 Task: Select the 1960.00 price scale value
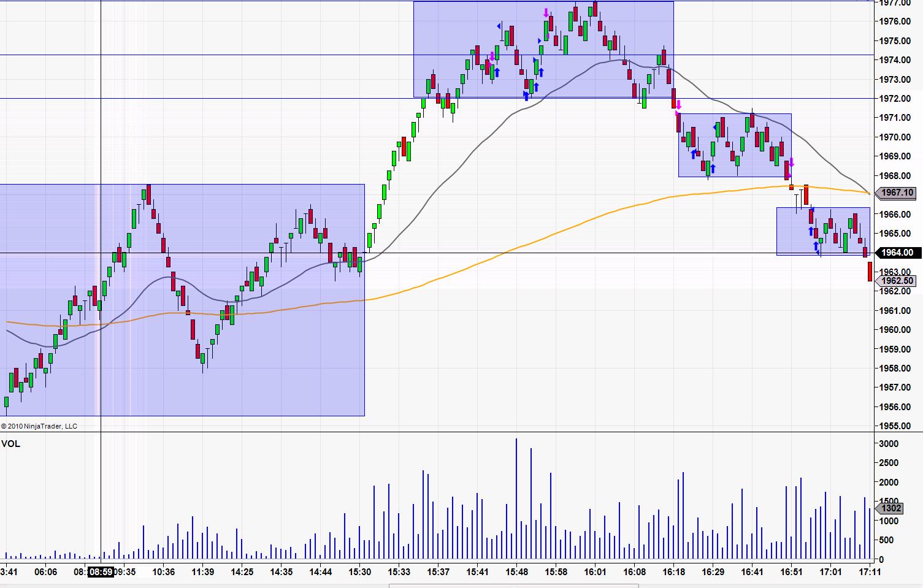pyautogui.click(x=895, y=330)
